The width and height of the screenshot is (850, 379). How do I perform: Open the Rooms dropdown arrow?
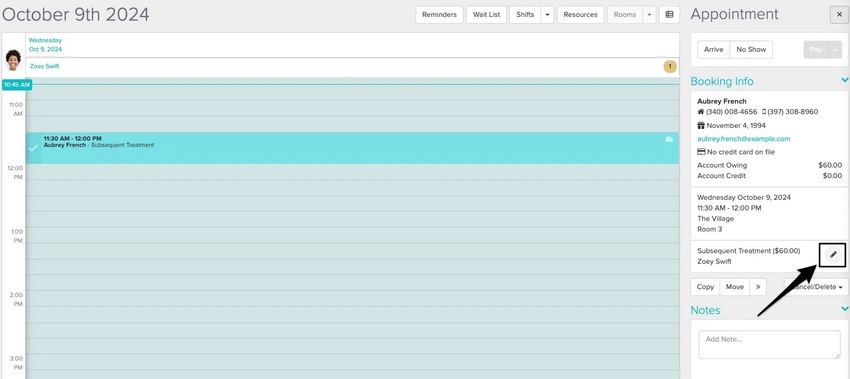click(x=649, y=15)
